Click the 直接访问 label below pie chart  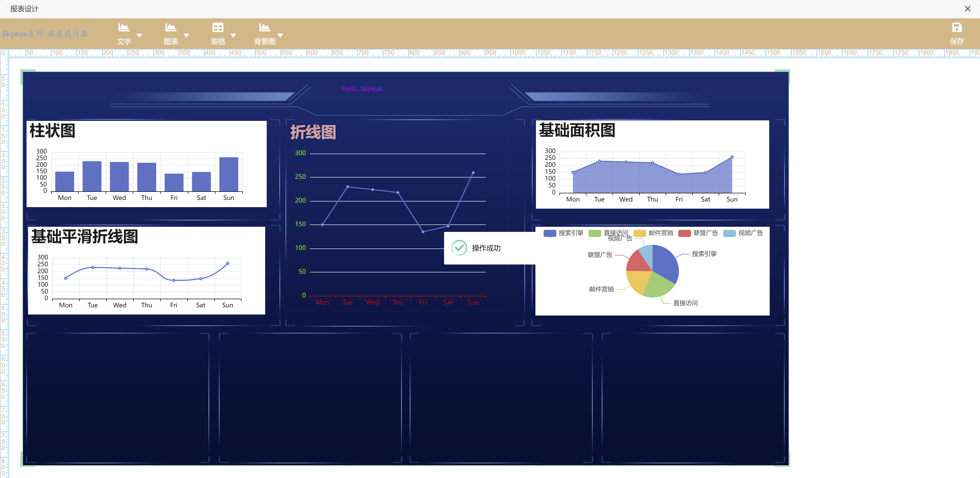point(685,303)
